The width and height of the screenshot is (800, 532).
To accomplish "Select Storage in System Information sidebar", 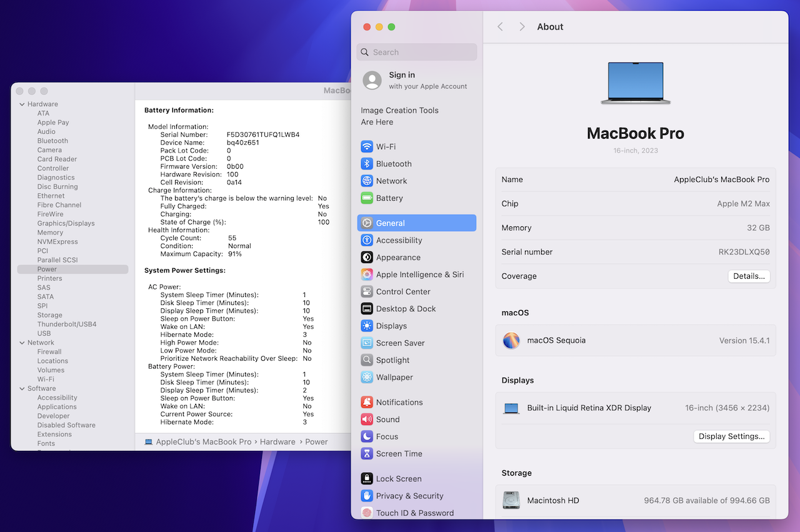I will pyautogui.click(x=49, y=315).
